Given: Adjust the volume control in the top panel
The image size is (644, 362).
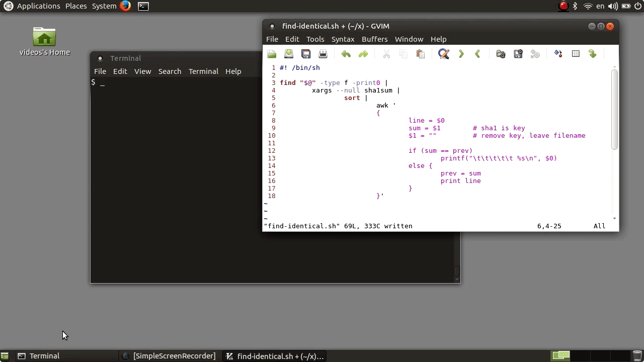Looking at the screenshot, I should point(612,6).
